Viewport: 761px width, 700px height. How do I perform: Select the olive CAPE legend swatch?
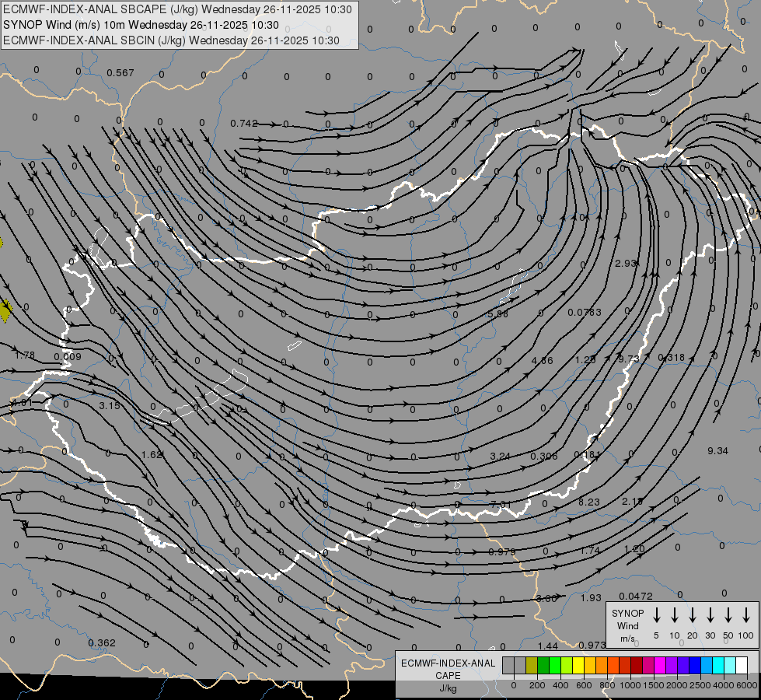[532, 666]
